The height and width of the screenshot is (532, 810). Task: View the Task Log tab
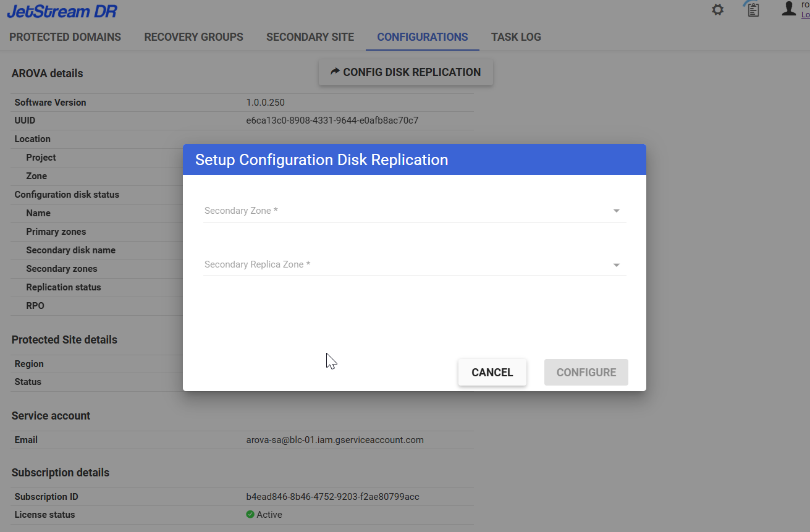pyautogui.click(x=516, y=37)
